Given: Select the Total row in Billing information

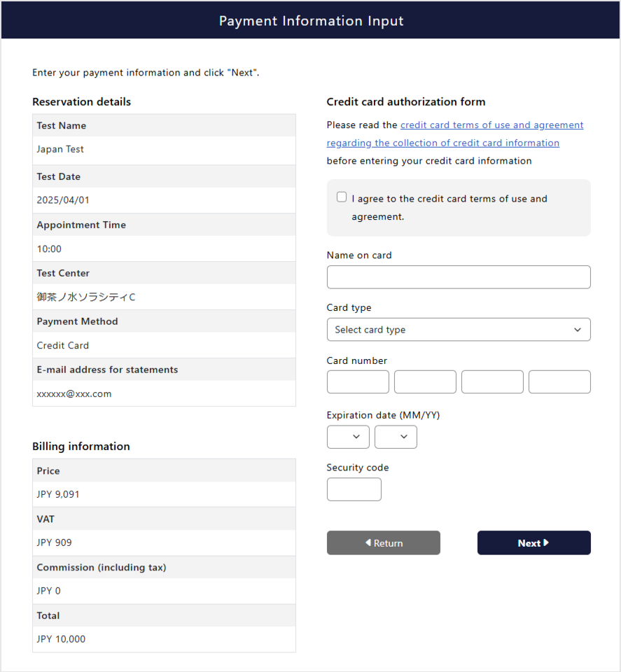Looking at the screenshot, I should click(x=164, y=615).
